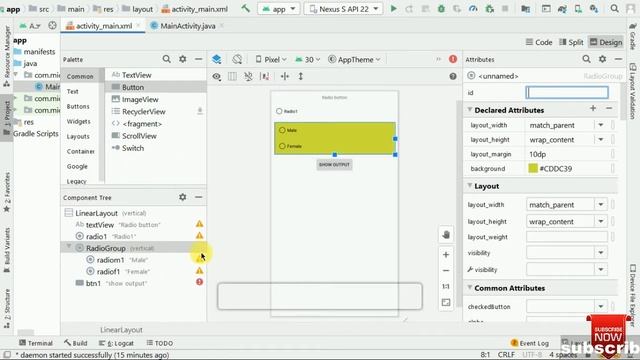The height and width of the screenshot is (360, 640).
Task: Open the API 30 version dropdown
Action: click(308, 60)
